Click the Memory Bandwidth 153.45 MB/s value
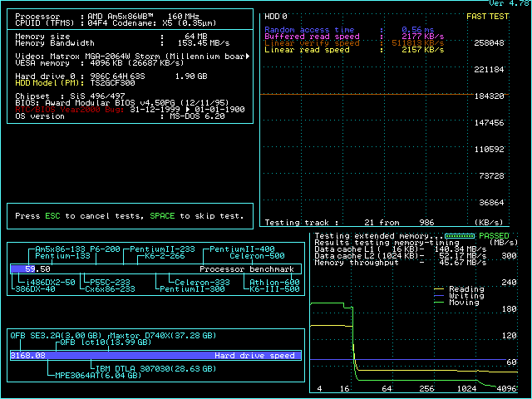The image size is (532, 399). (x=204, y=43)
